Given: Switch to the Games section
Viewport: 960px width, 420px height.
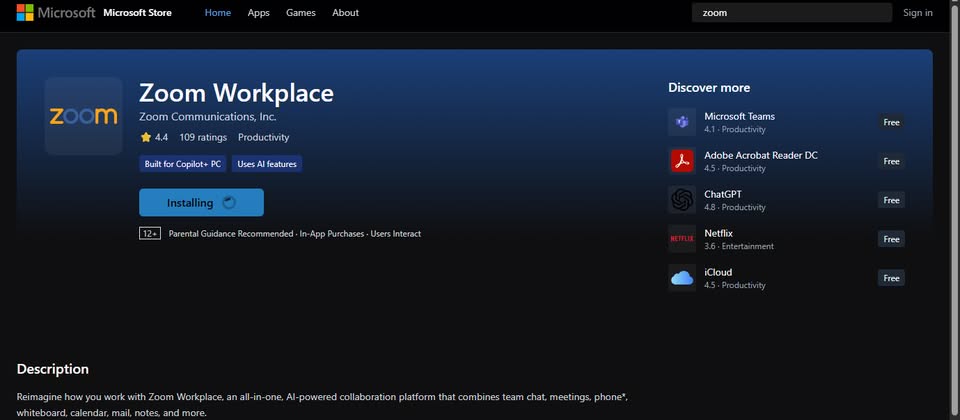Looking at the screenshot, I should click(300, 13).
